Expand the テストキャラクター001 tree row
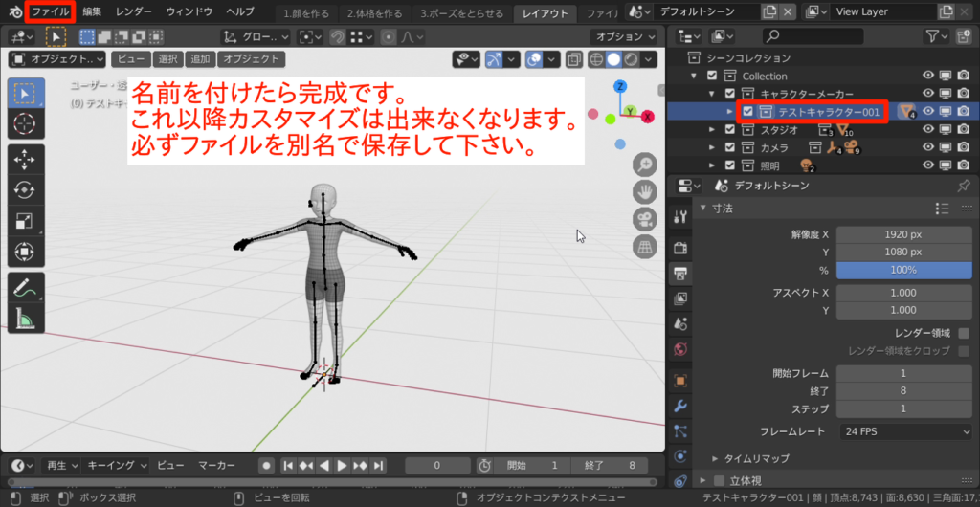Image resolution: width=980 pixels, height=507 pixels. 729,112
